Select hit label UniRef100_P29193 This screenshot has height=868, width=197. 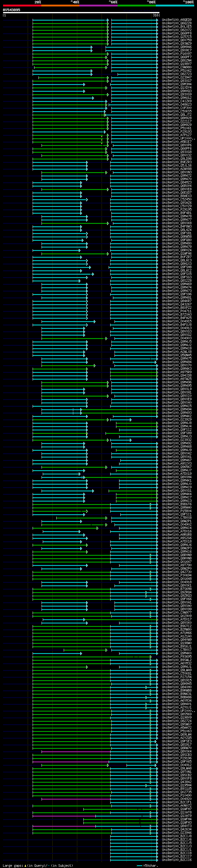click(177, 131)
